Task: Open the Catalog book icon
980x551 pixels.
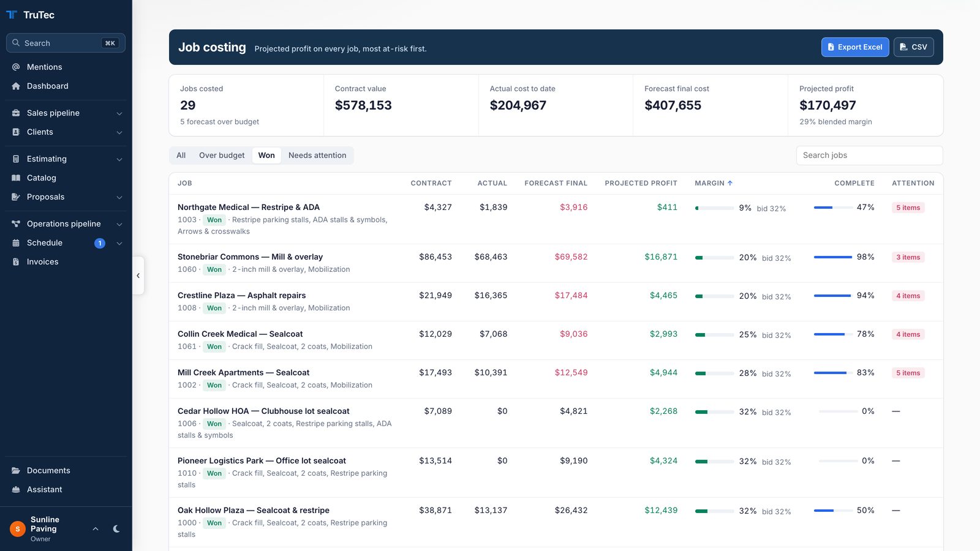Action: [16, 178]
